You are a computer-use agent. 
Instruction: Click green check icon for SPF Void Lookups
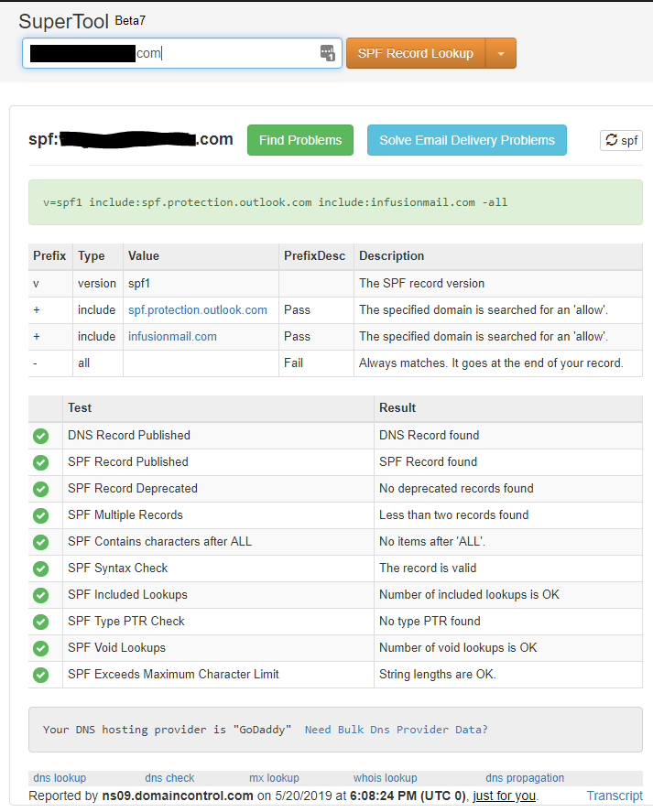tap(40, 648)
